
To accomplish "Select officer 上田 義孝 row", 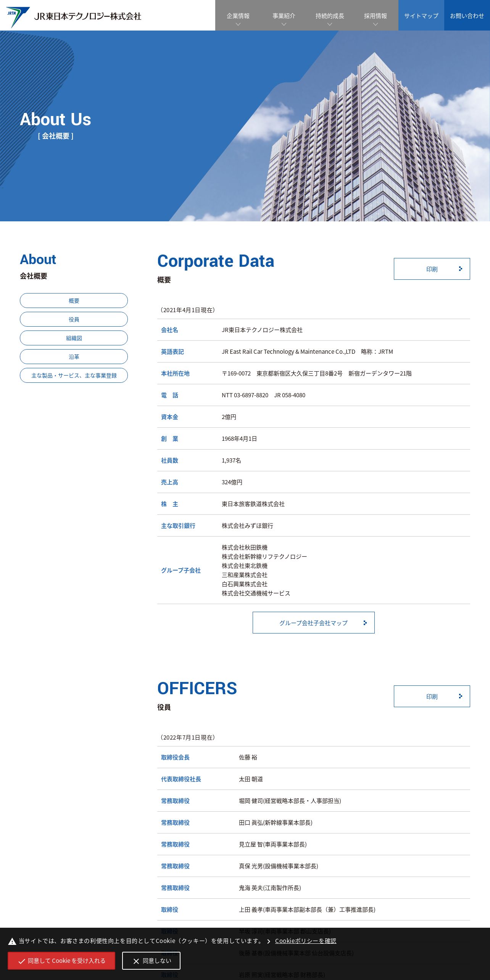I will tap(314, 910).
